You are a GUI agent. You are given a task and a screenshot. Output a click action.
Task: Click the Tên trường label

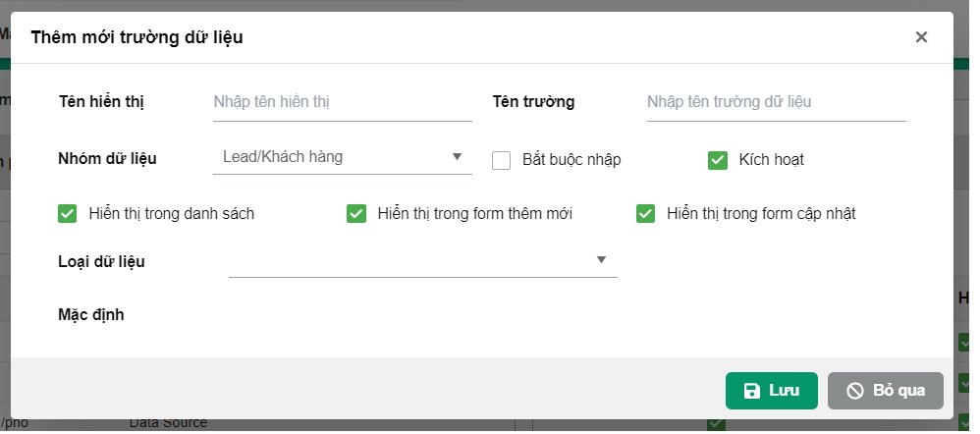tap(533, 101)
